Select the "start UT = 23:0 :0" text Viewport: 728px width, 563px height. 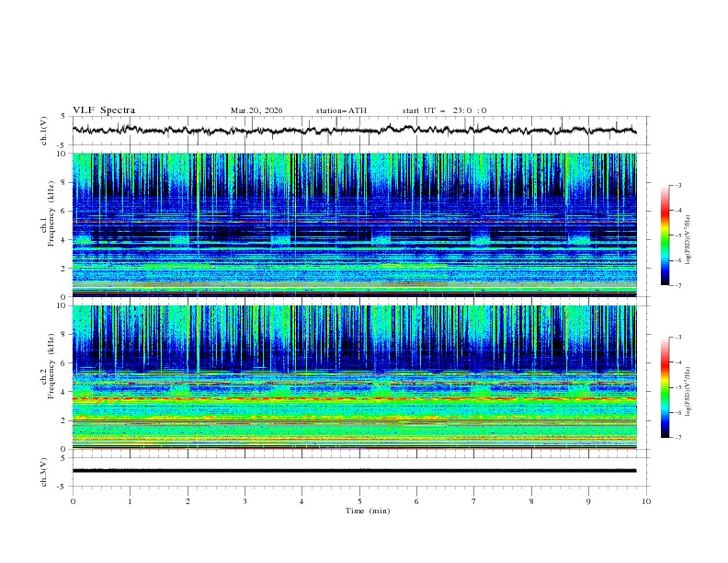[444, 110]
